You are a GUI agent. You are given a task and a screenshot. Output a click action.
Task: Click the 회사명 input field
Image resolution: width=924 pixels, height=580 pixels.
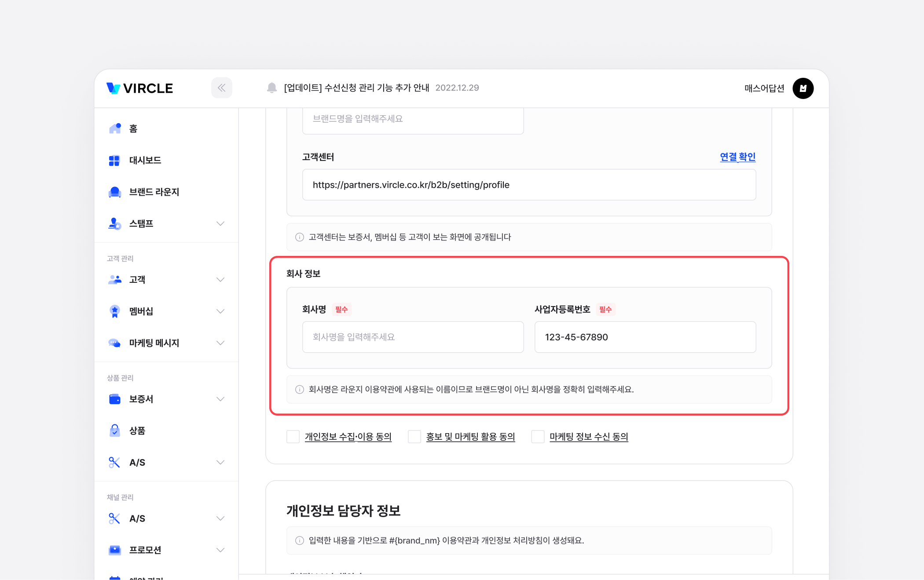tap(413, 337)
